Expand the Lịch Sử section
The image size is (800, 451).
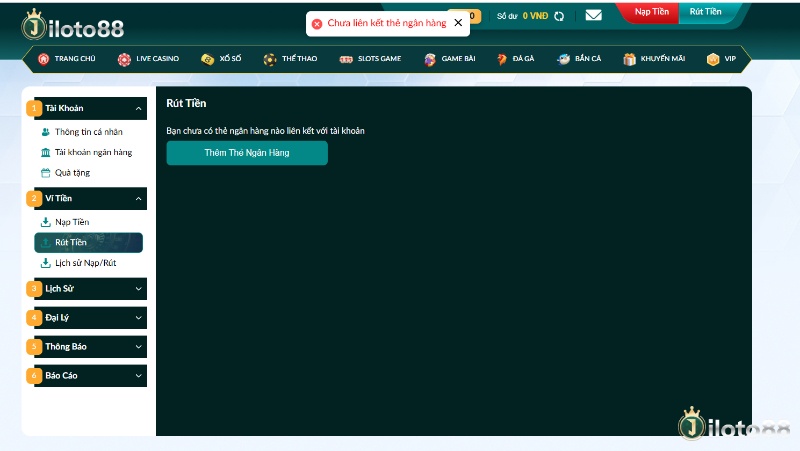coord(90,289)
